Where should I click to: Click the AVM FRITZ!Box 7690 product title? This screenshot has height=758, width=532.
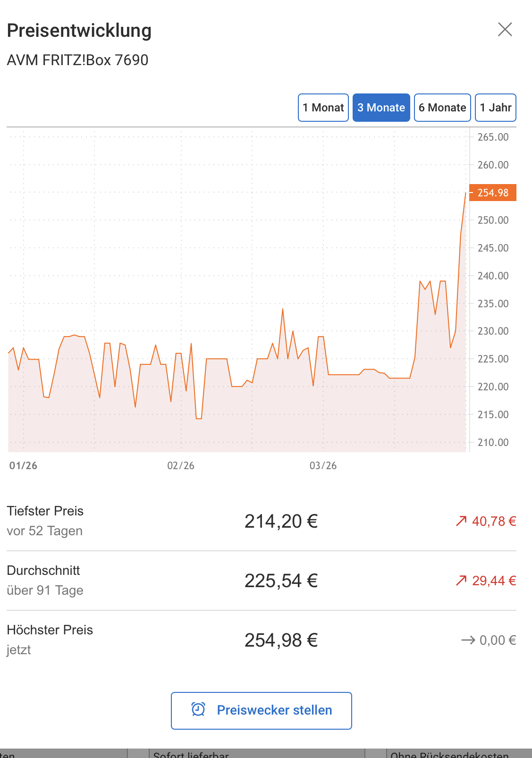click(77, 60)
